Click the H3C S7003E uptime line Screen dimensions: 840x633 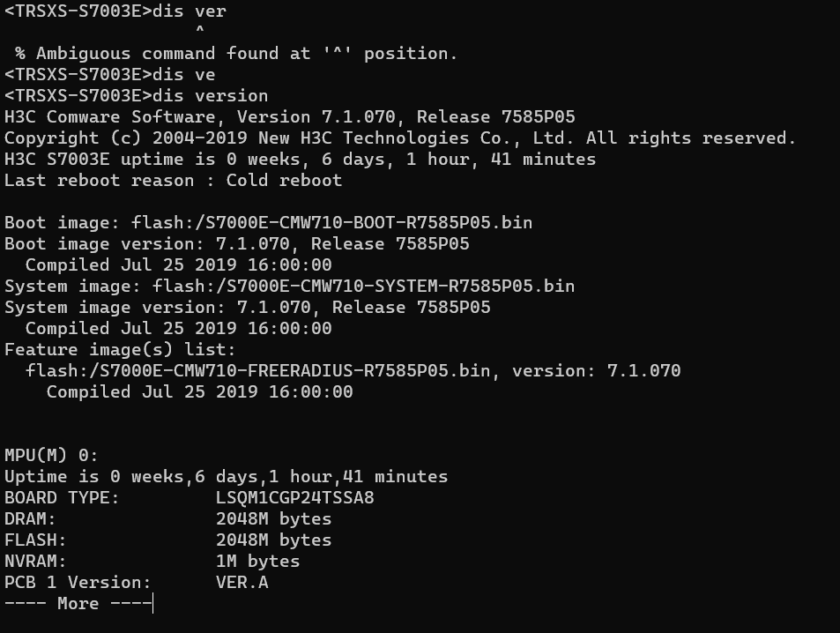point(300,159)
